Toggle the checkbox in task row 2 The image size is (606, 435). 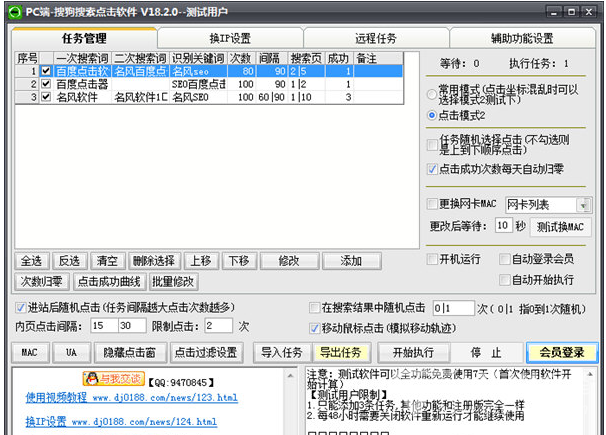point(46,83)
